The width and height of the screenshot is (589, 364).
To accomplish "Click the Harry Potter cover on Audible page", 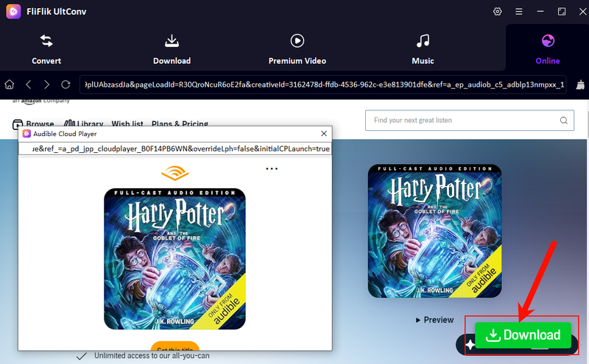I will click(434, 231).
